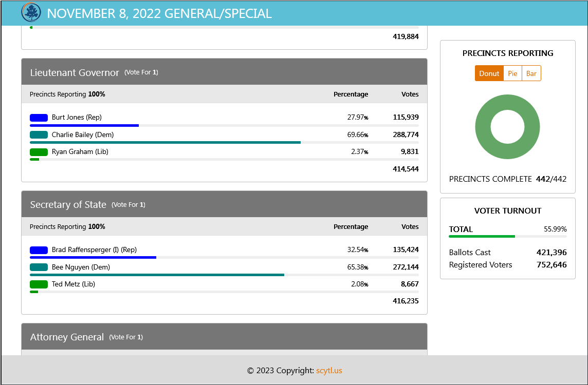The image size is (588, 385).
Task: Click the Precincts Reporting panel heading
Action: (508, 53)
